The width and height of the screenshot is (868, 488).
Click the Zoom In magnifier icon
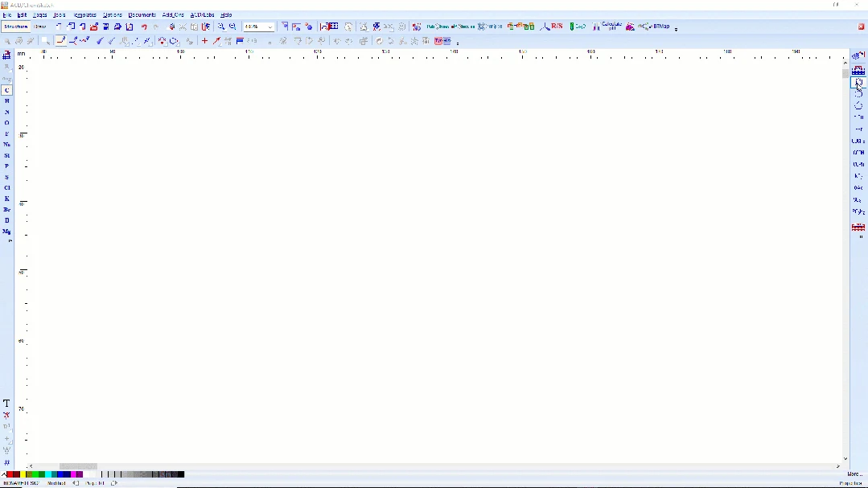221,27
